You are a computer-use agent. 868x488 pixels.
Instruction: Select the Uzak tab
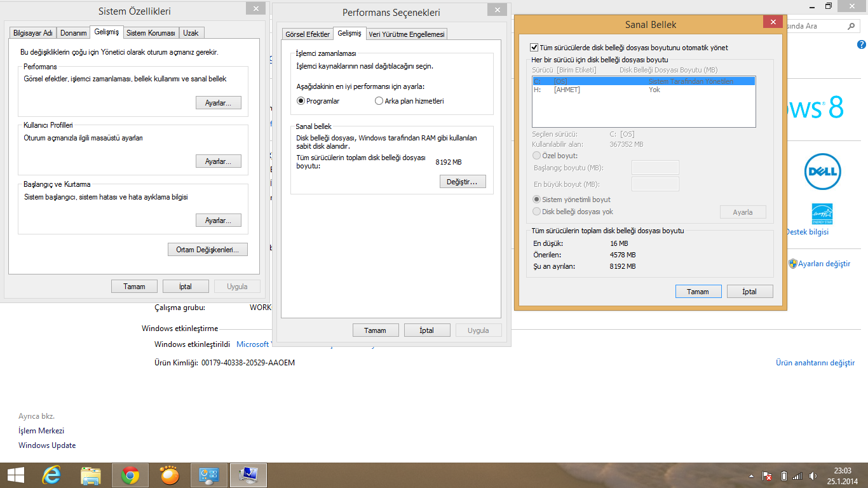pyautogui.click(x=191, y=33)
